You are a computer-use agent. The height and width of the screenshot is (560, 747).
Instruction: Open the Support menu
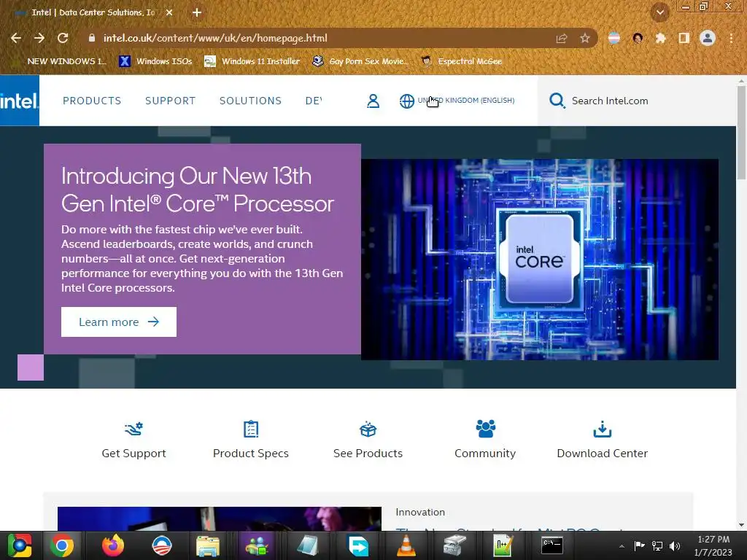170,101
